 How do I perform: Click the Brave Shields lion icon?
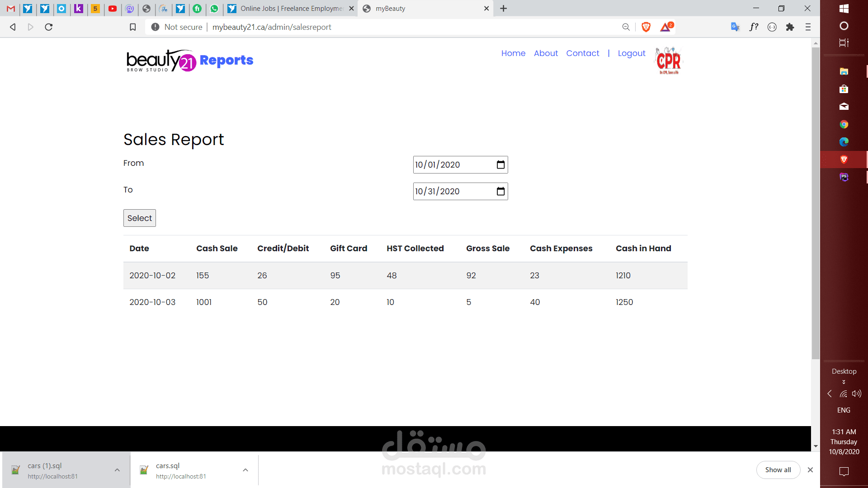pos(646,27)
